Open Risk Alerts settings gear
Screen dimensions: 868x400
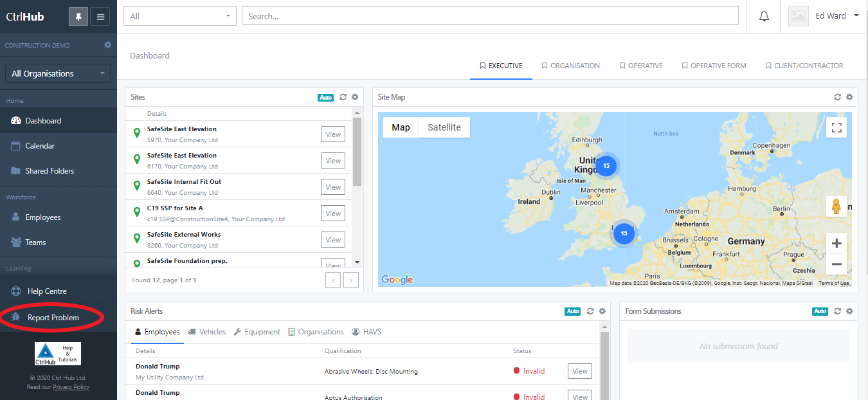[602, 311]
